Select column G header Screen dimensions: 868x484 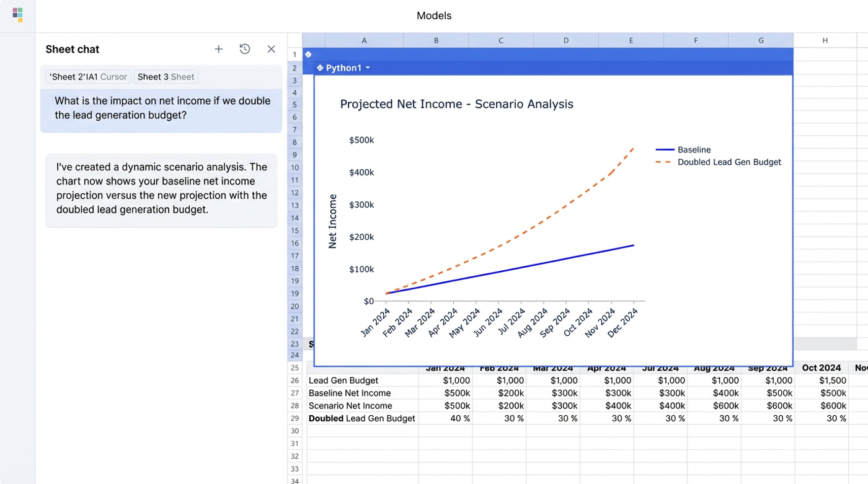pyautogui.click(x=761, y=40)
